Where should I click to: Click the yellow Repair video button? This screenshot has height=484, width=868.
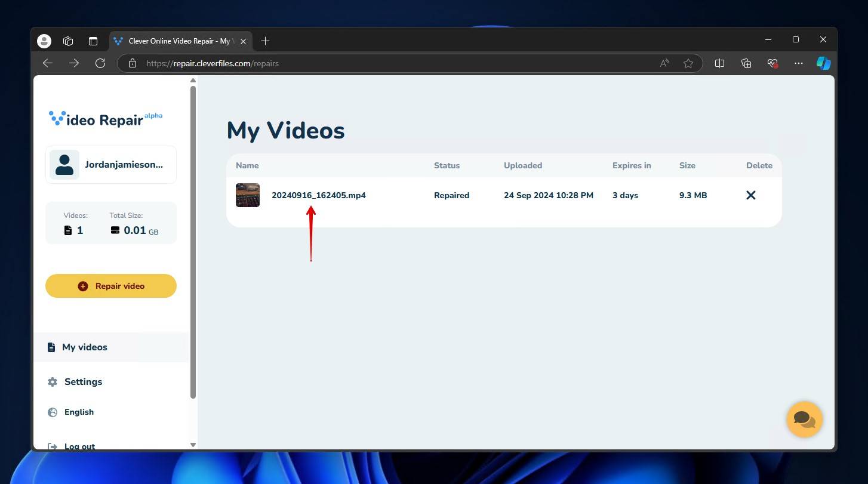tap(111, 286)
